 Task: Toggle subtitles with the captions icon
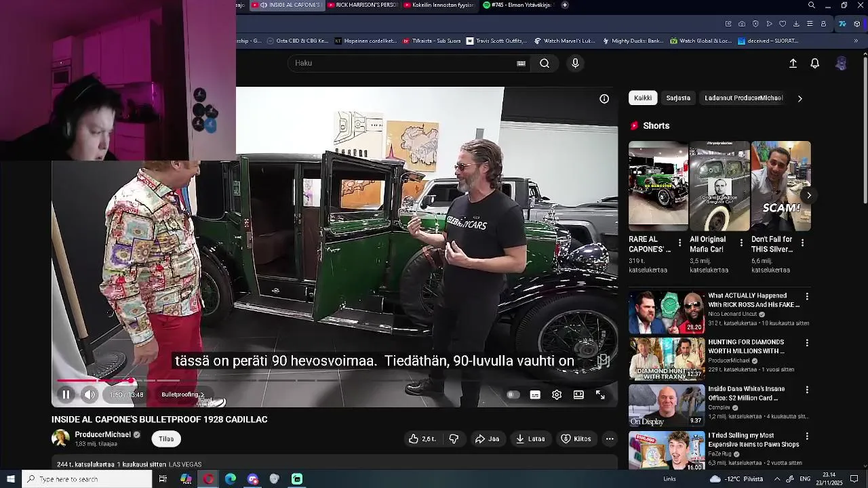(535, 394)
